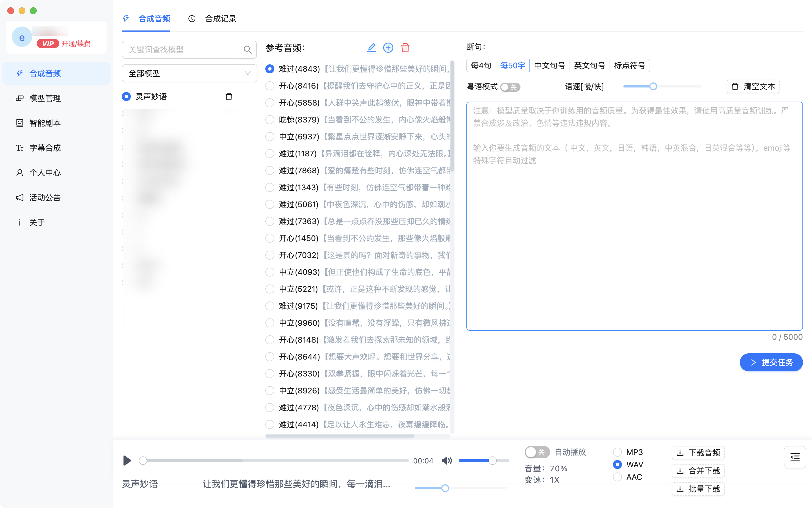
Task: Select the WAV format radio button
Action: pyautogui.click(x=617, y=465)
